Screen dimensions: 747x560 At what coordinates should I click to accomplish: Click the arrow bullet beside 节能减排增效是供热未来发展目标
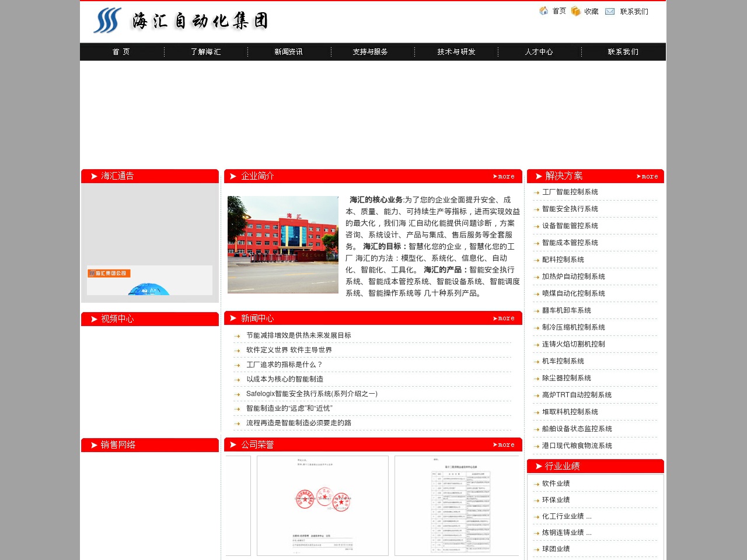[238, 336]
